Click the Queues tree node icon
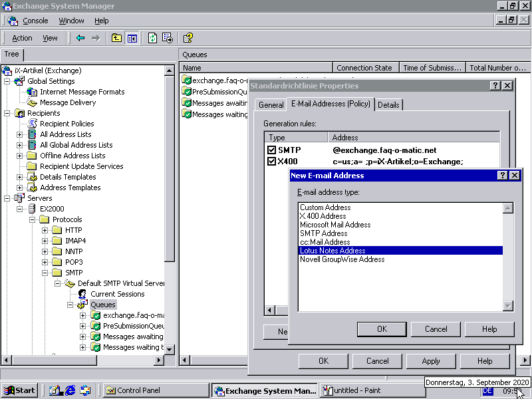532x399 pixels. tap(82, 305)
